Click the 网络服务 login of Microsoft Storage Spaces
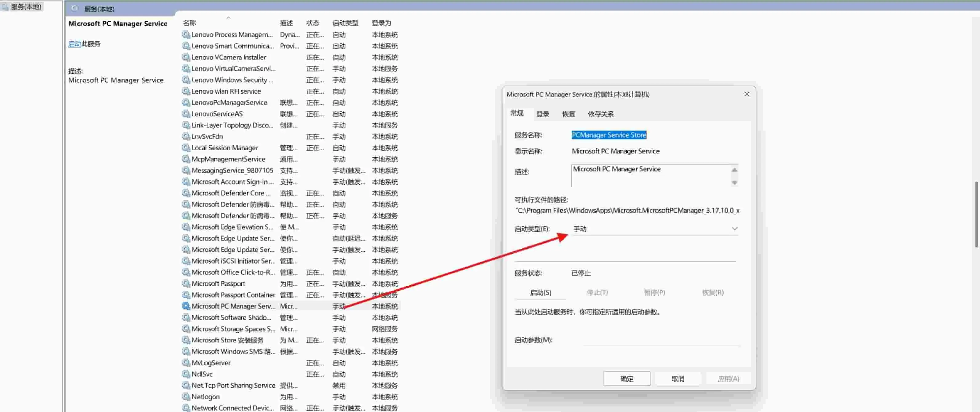Image resolution: width=980 pixels, height=412 pixels. (385, 329)
